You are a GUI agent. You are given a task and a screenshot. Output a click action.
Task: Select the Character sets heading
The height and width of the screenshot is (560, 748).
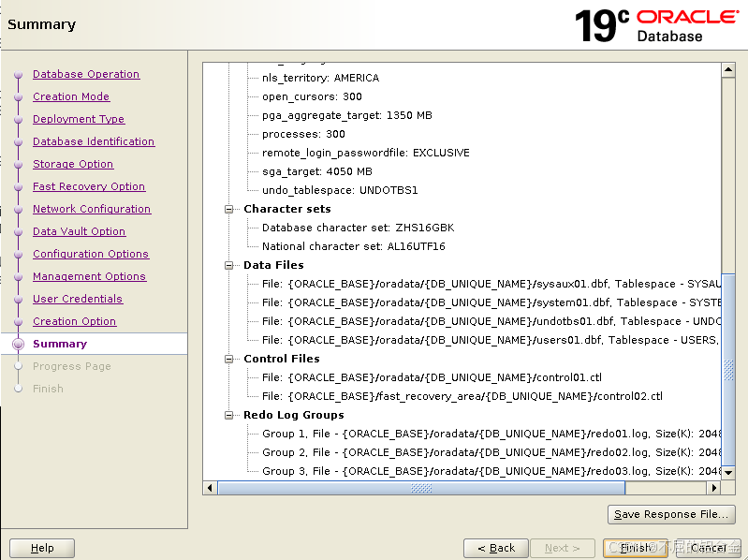(x=287, y=209)
